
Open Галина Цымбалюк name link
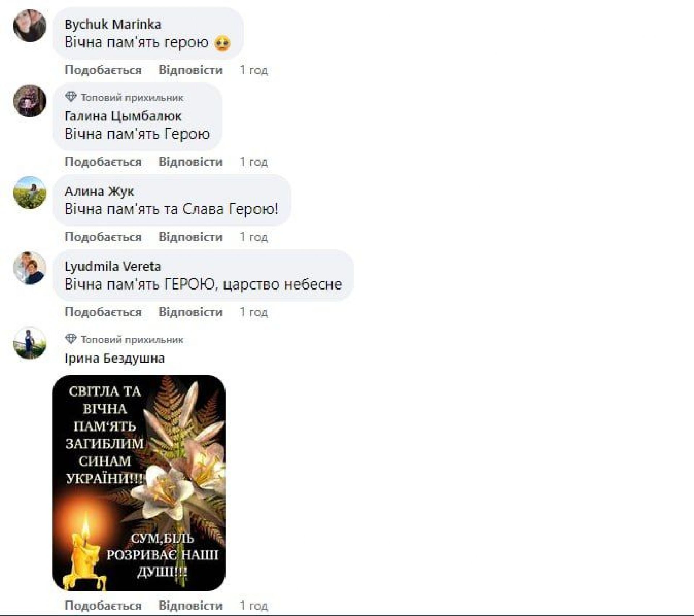(123, 116)
